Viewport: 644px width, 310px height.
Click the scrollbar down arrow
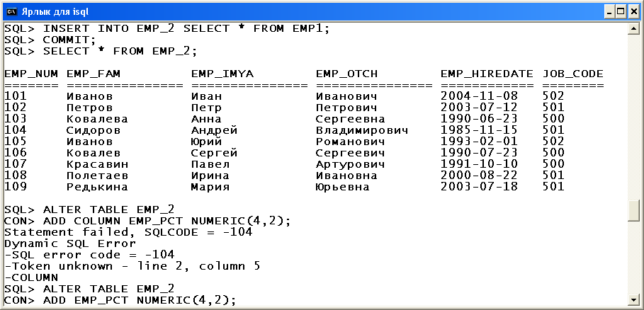tap(635, 299)
